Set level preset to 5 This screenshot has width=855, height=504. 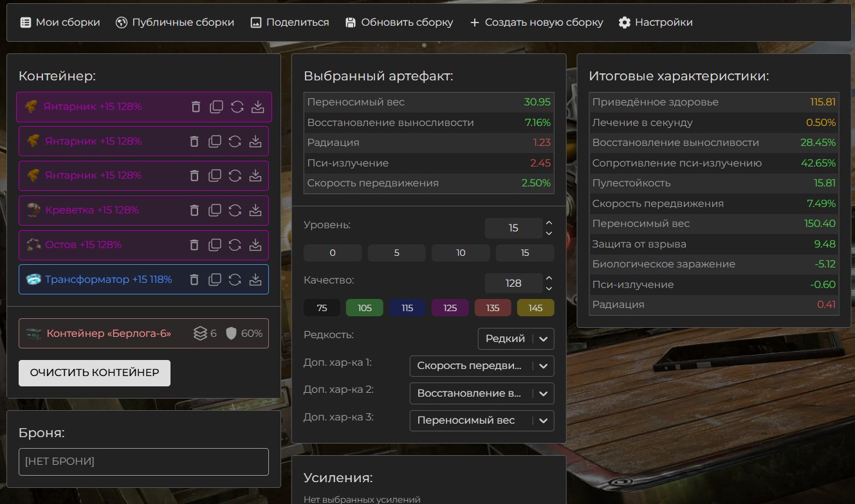[x=396, y=253]
